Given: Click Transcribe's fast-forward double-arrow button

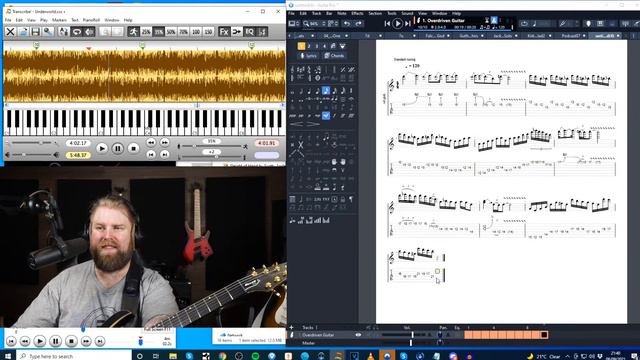Looking at the screenshot, I should coord(164,142).
